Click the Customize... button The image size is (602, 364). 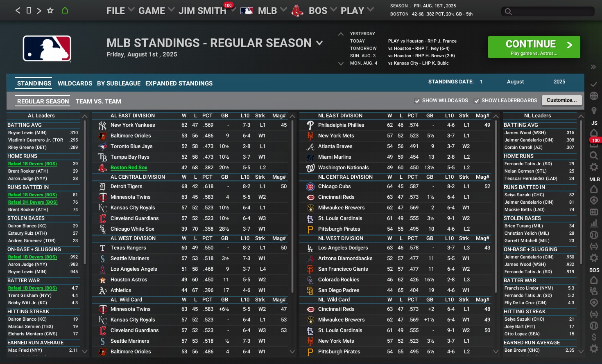[561, 100]
